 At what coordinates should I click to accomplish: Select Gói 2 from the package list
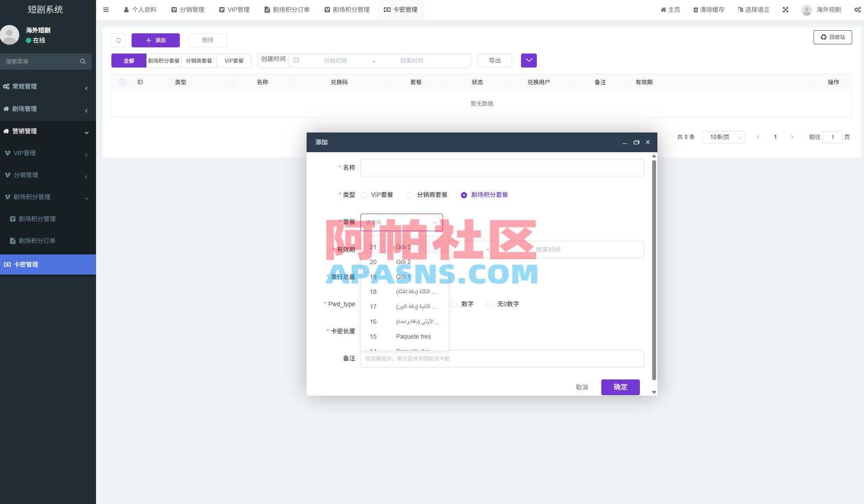tap(403, 262)
